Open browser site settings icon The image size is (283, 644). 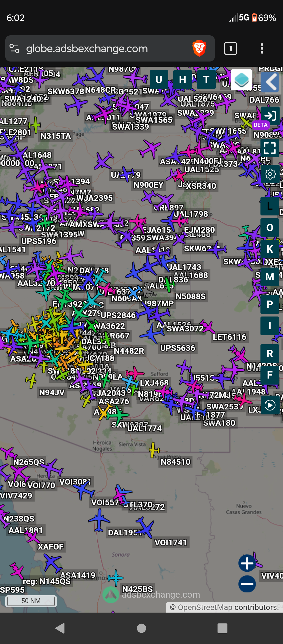click(14, 48)
